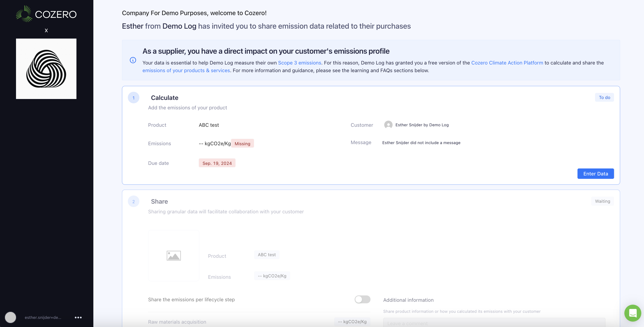Click the Leave a comment field
The width and height of the screenshot is (644, 327).
(494, 323)
